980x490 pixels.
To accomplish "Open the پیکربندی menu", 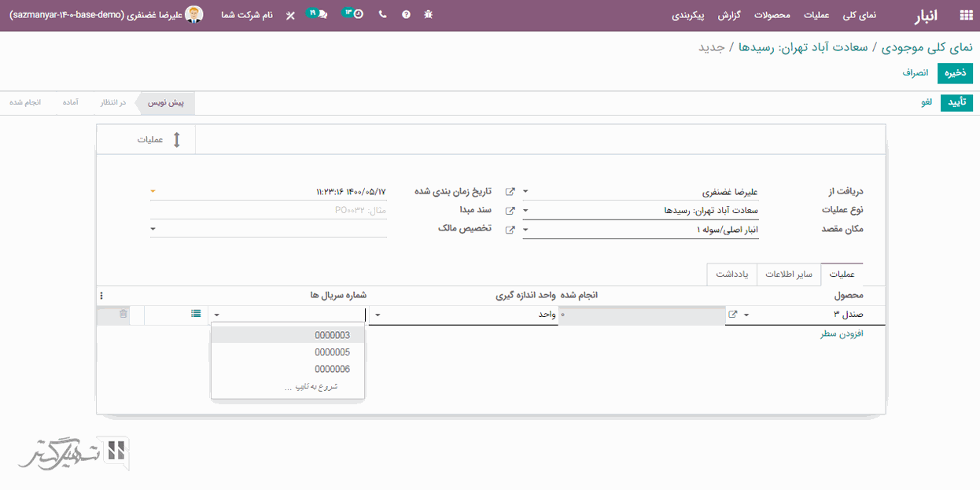I will [687, 15].
